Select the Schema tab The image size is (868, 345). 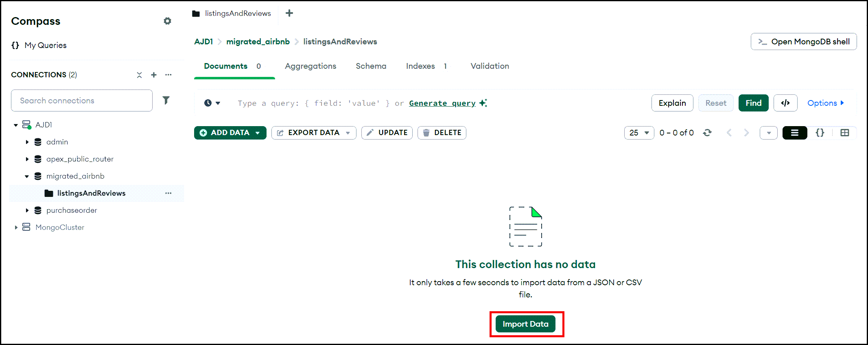371,66
